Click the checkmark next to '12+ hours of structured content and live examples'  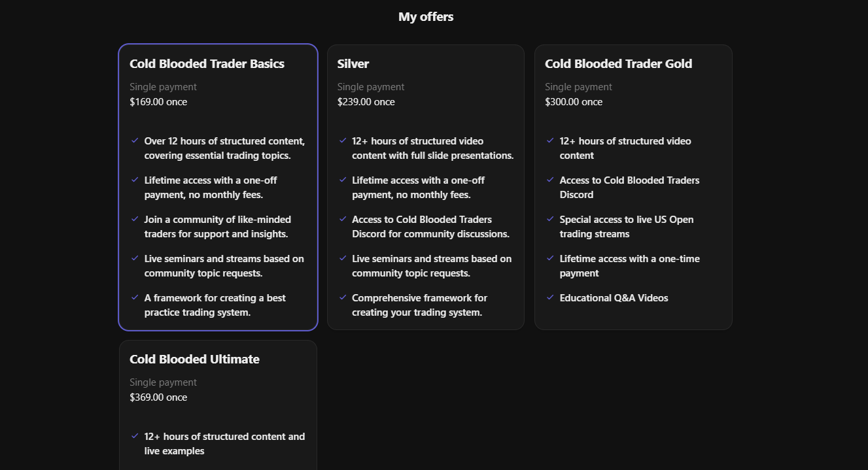[135, 436]
